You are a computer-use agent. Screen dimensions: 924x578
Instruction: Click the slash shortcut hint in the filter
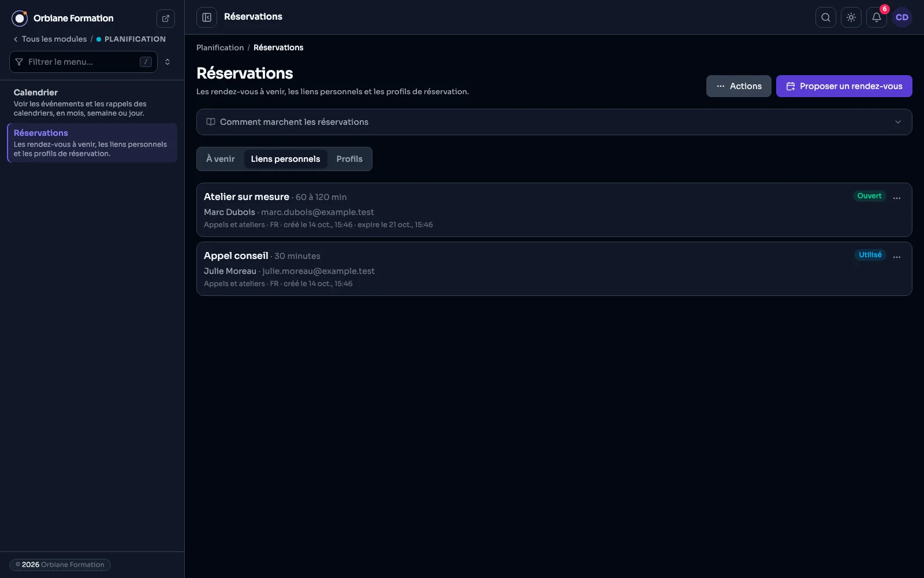[x=146, y=62]
